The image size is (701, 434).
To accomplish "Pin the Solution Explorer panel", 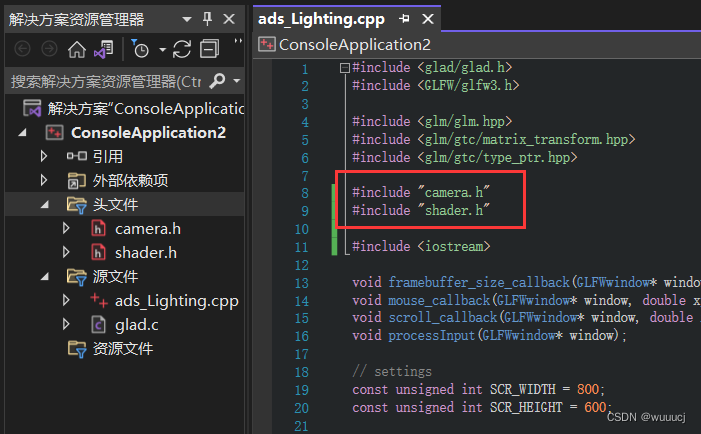I will [207, 19].
